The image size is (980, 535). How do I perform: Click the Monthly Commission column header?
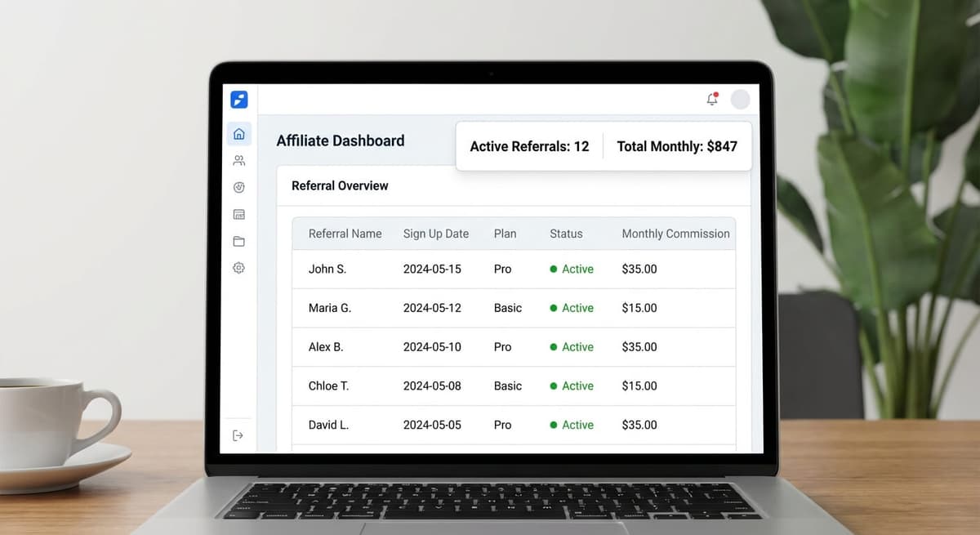(675, 234)
